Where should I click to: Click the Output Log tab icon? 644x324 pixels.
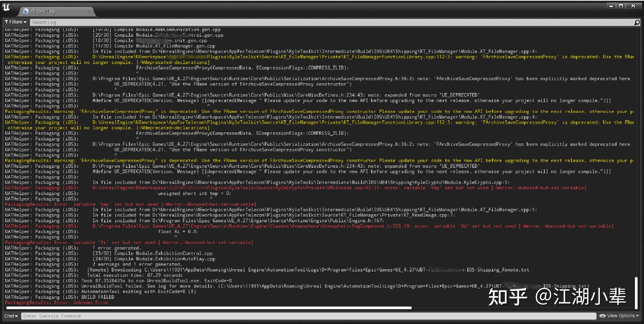coord(26,11)
